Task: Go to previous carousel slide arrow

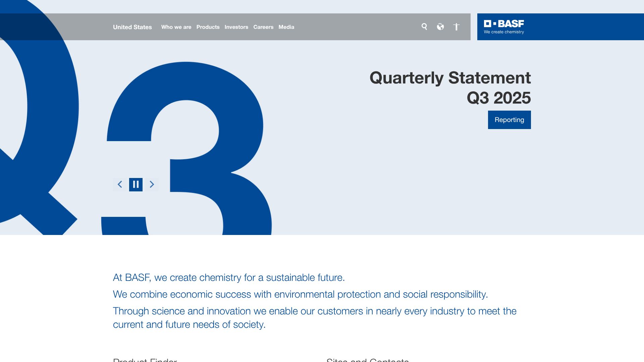Action: click(120, 184)
